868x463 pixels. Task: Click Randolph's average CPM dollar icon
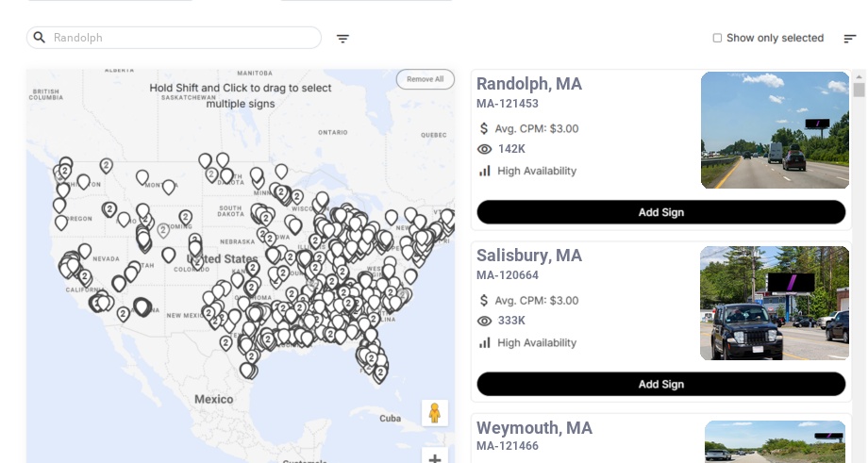coord(484,128)
